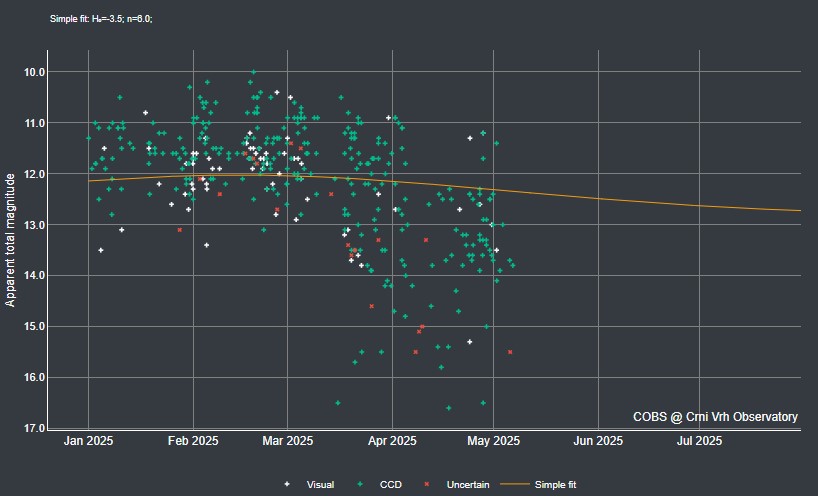The height and width of the screenshot is (496, 818).
Task: Click the red Uncertain legend cross icon
Action: pyautogui.click(x=427, y=485)
